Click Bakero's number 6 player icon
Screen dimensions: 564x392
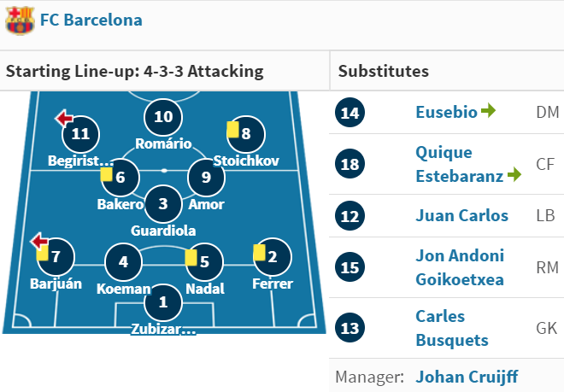[x=121, y=178]
